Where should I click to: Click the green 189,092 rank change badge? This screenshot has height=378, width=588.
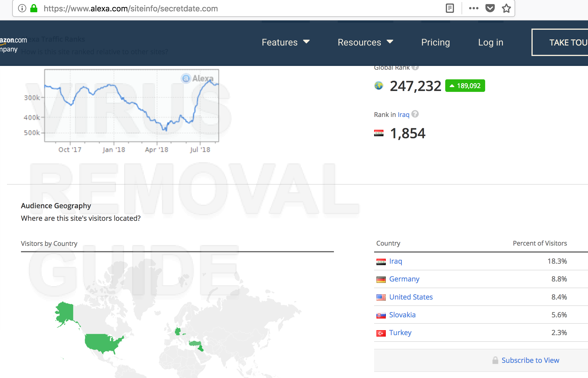pos(465,86)
